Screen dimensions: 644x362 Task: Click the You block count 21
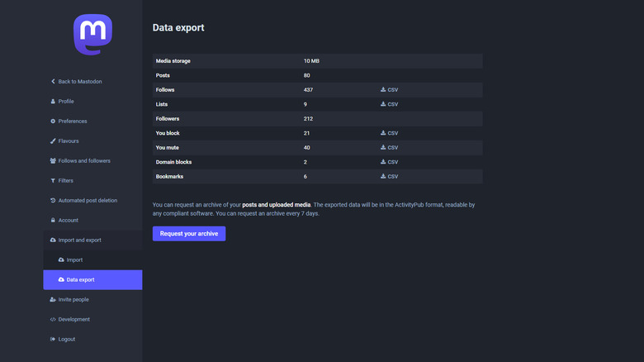[x=306, y=133]
